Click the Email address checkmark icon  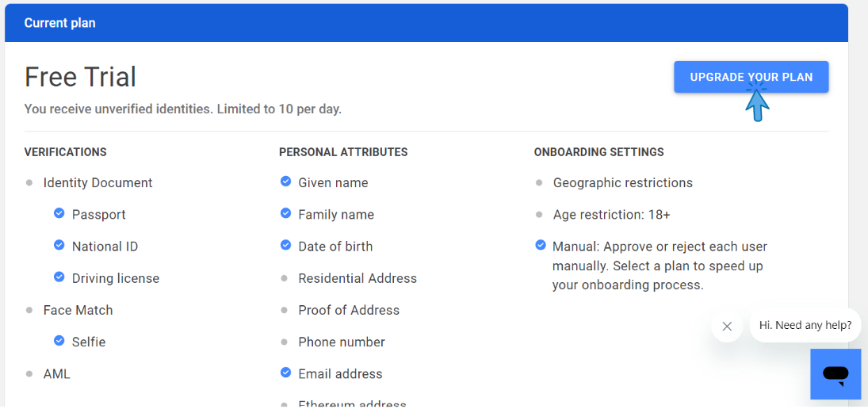pos(285,373)
